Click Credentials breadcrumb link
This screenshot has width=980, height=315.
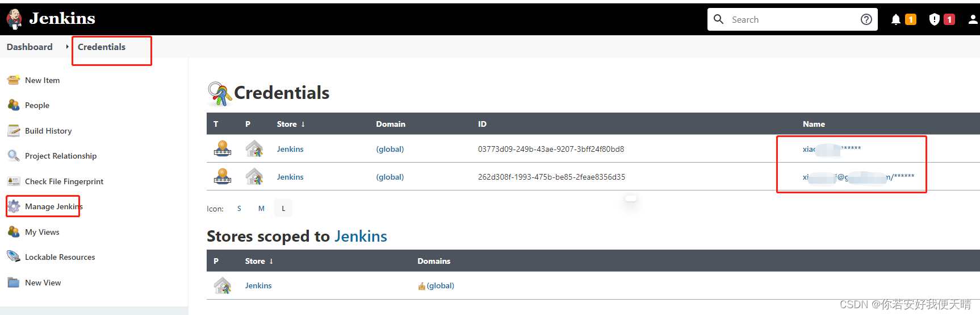click(x=102, y=47)
